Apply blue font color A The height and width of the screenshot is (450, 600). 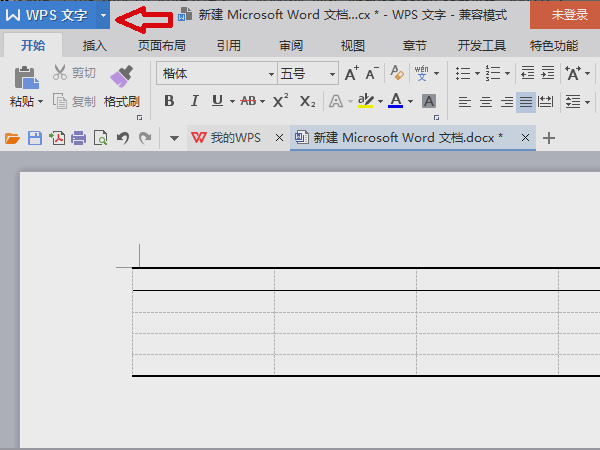click(396, 101)
